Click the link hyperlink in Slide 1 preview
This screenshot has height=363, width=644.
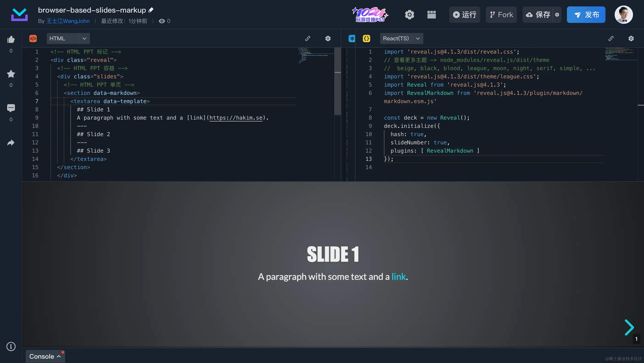point(399,277)
